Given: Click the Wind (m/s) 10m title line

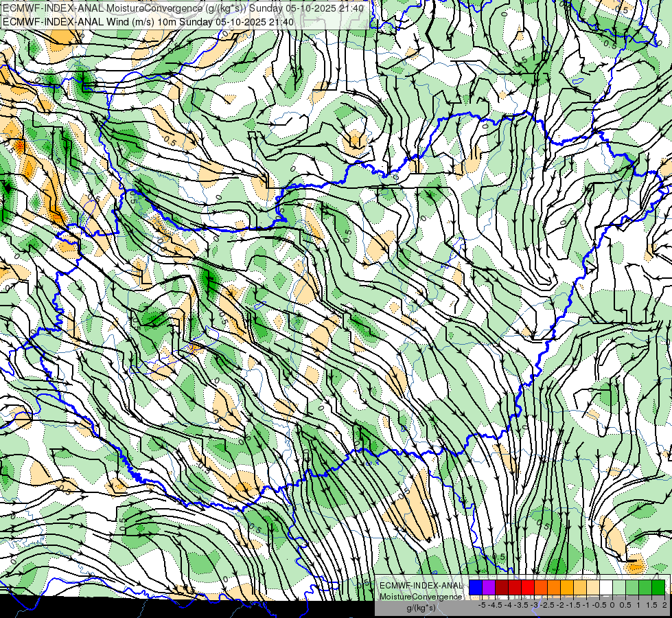Looking at the screenshot, I should pyautogui.click(x=148, y=22).
